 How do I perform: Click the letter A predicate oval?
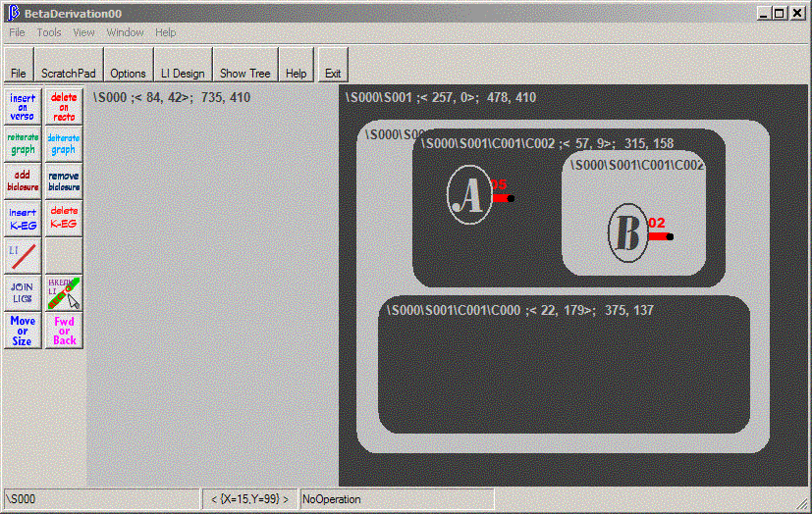469,194
